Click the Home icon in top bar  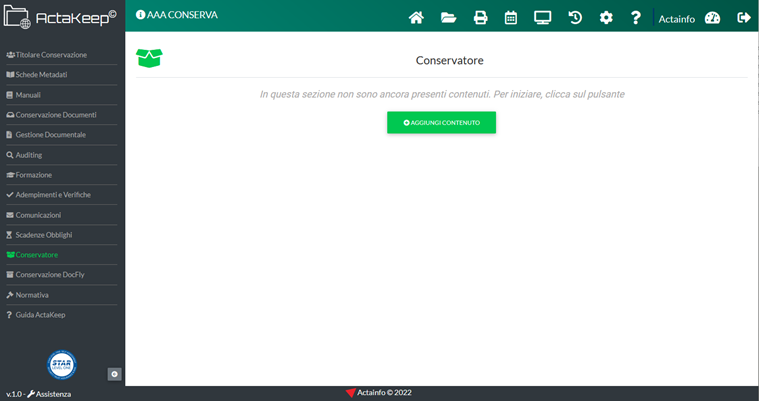pyautogui.click(x=417, y=17)
